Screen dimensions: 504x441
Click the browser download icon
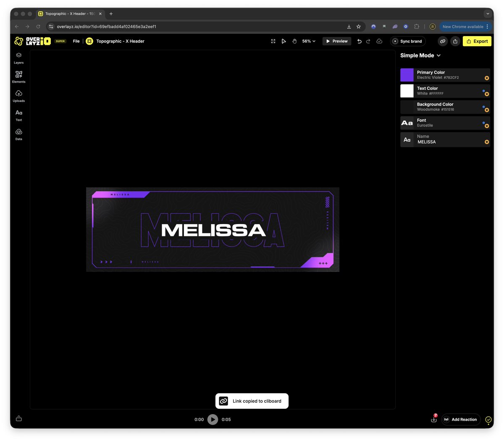(x=349, y=26)
